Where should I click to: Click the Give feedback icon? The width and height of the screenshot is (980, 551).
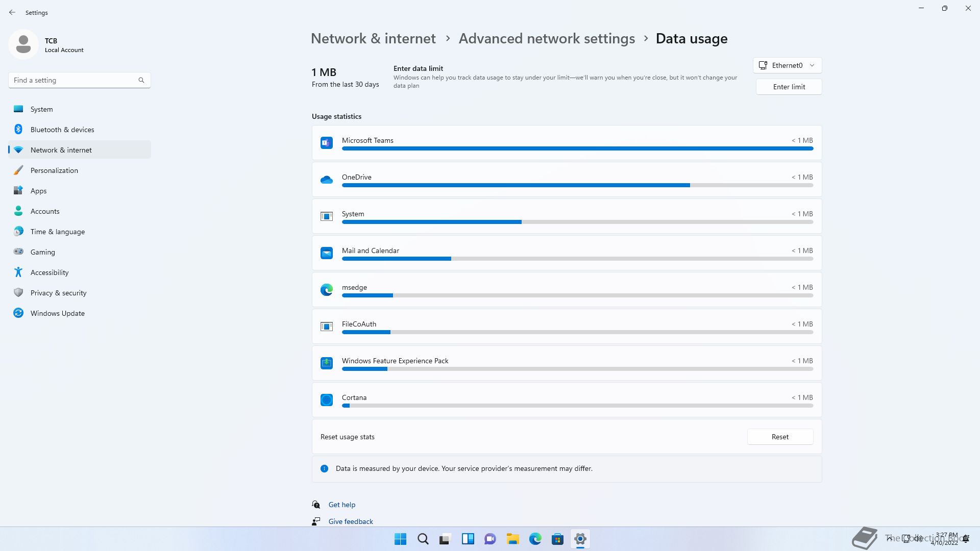[316, 521]
